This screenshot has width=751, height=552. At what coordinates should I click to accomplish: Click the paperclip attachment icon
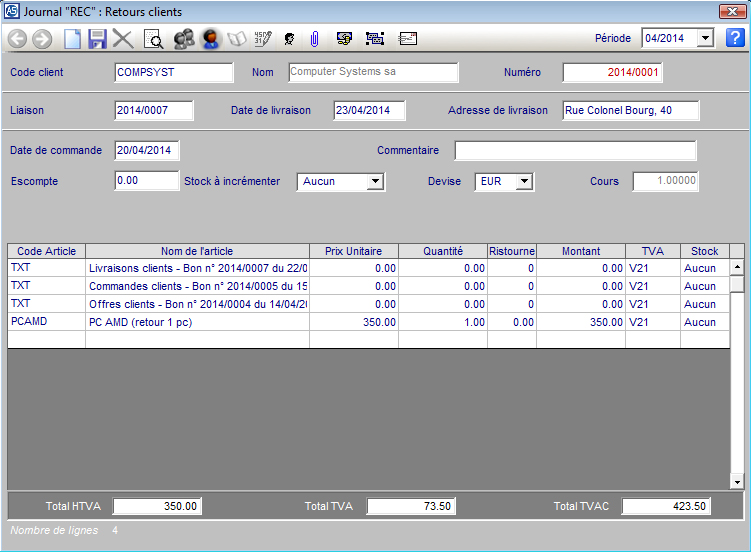tap(313, 39)
